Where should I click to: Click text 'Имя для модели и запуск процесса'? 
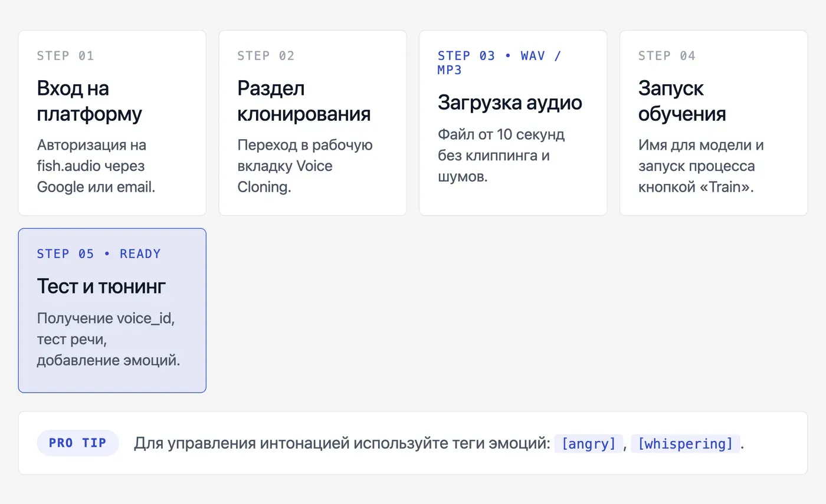point(701,155)
